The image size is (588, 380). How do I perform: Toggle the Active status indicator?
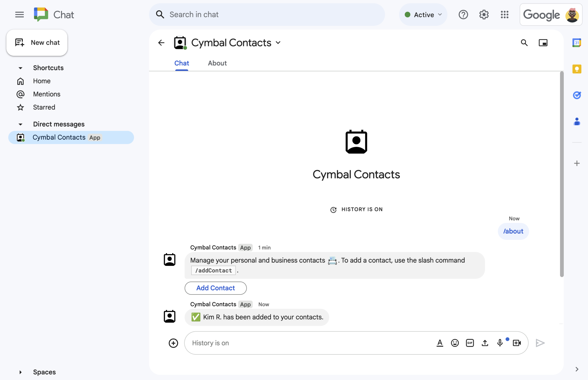pyautogui.click(x=423, y=14)
